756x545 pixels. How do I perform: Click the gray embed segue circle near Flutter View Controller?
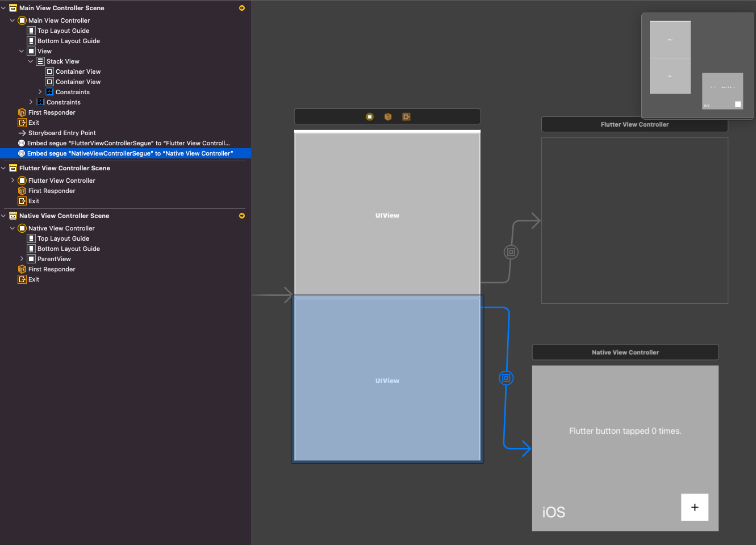[511, 251]
